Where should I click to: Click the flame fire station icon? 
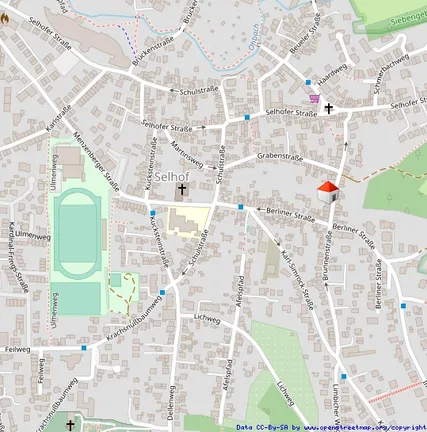[x=5, y=18]
